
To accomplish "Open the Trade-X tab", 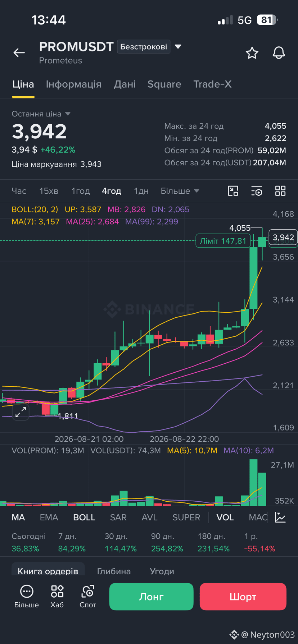I will [212, 84].
